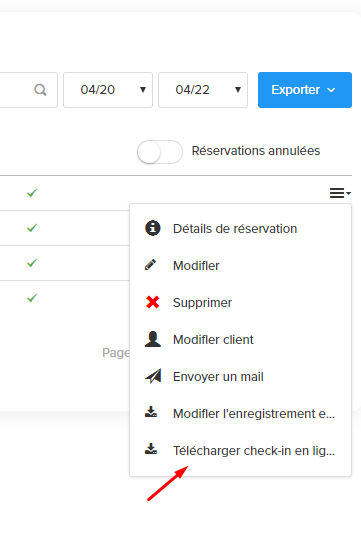The height and width of the screenshot is (543, 361).
Task: Click the person icon for Modifier client
Action: click(152, 339)
